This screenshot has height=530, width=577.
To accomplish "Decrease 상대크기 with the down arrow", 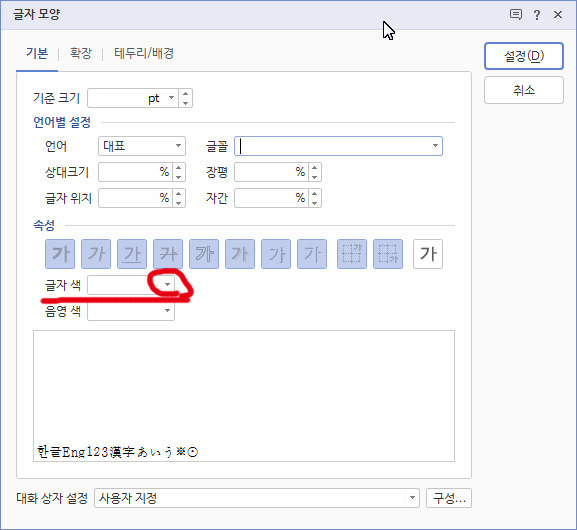I will click(x=178, y=177).
